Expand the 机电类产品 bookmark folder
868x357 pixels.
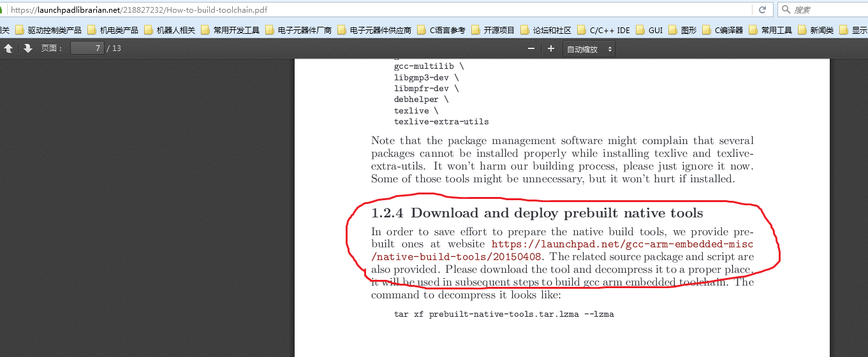[x=113, y=30]
